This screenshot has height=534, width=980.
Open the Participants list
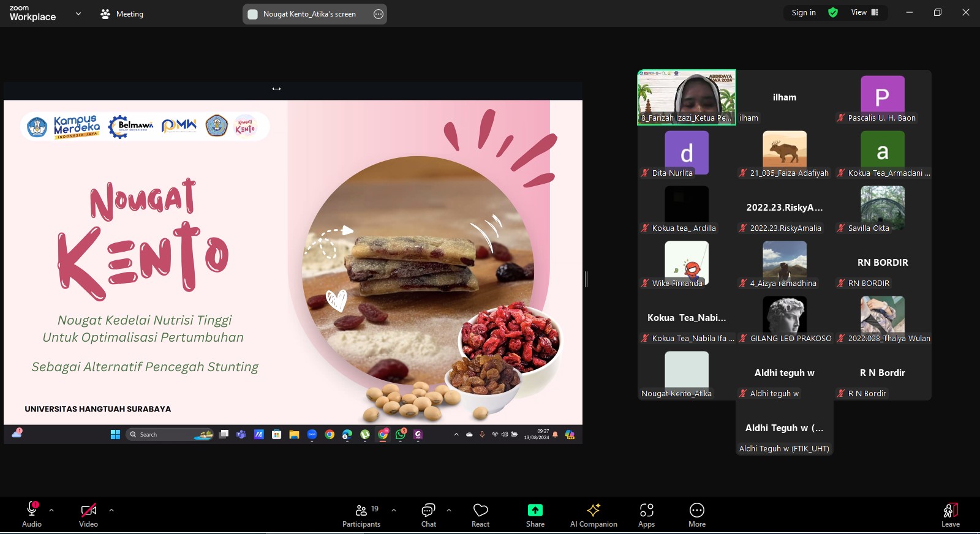pos(361,515)
